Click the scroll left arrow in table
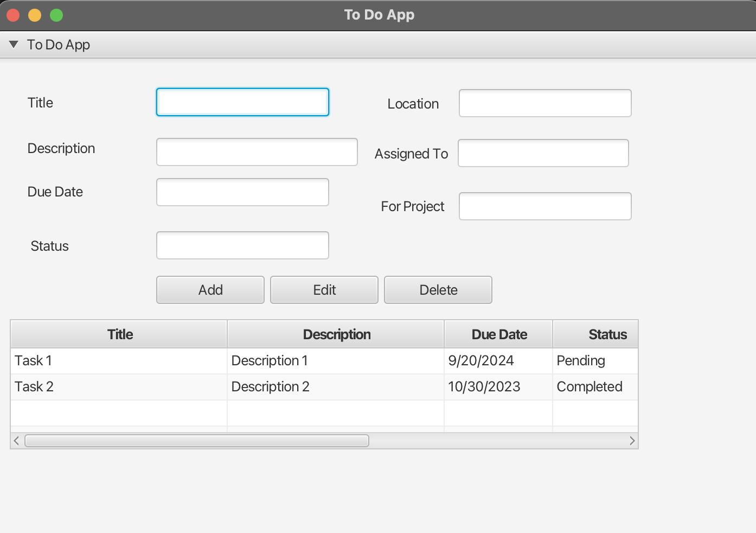 17,441
